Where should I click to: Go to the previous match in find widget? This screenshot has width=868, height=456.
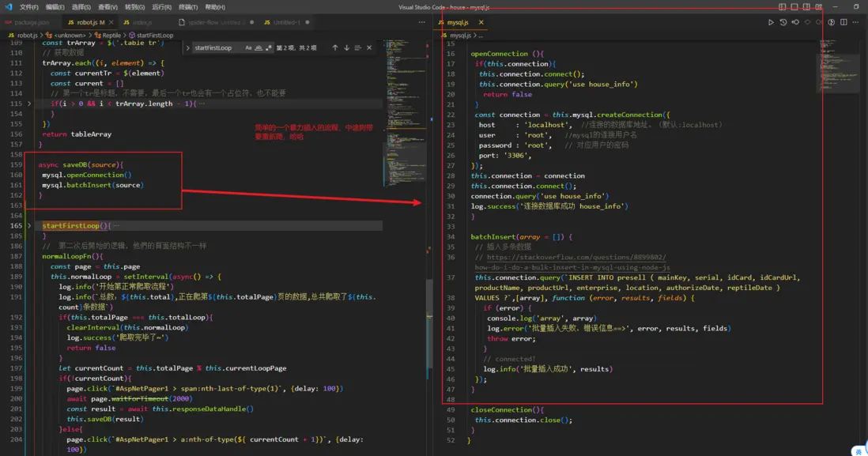point(334,47)
